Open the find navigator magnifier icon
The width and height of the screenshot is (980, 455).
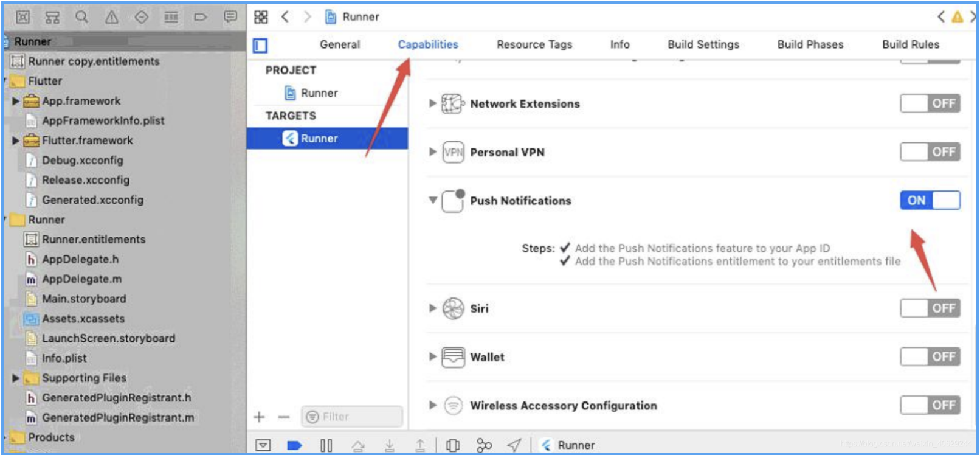tap(81, 17)
